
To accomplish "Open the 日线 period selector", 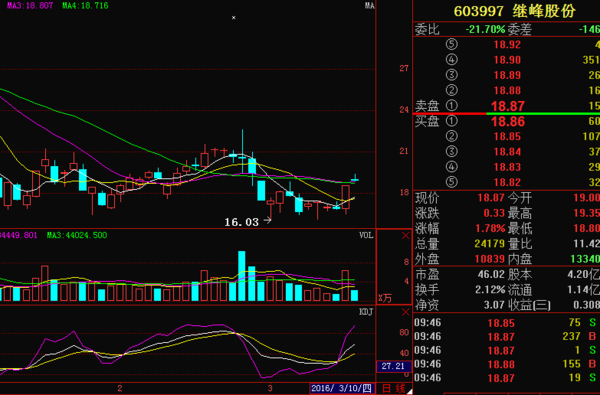I will [x=394, y=389].
